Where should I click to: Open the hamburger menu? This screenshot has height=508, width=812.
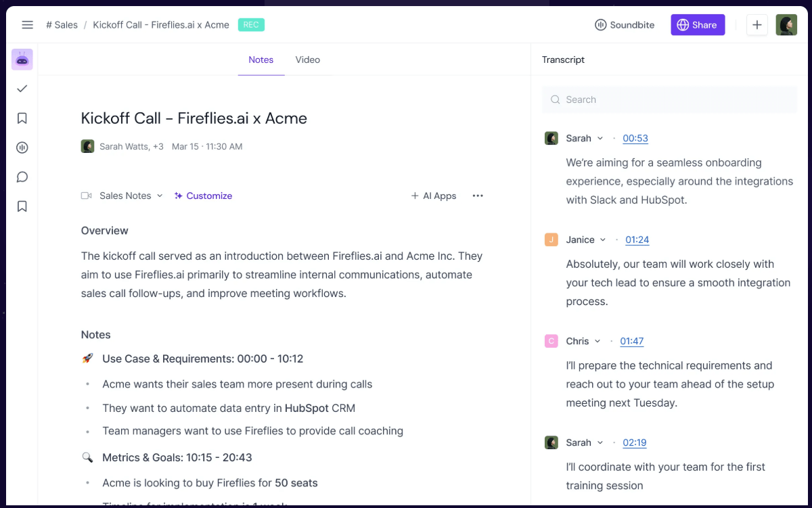[27, 25]
